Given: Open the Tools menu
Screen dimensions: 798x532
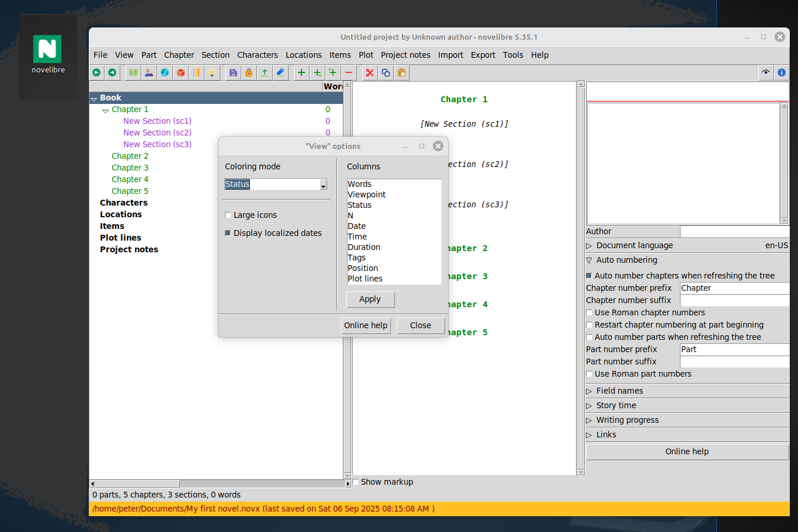Looking at the screenshot, I should click(x=513, y=55).
